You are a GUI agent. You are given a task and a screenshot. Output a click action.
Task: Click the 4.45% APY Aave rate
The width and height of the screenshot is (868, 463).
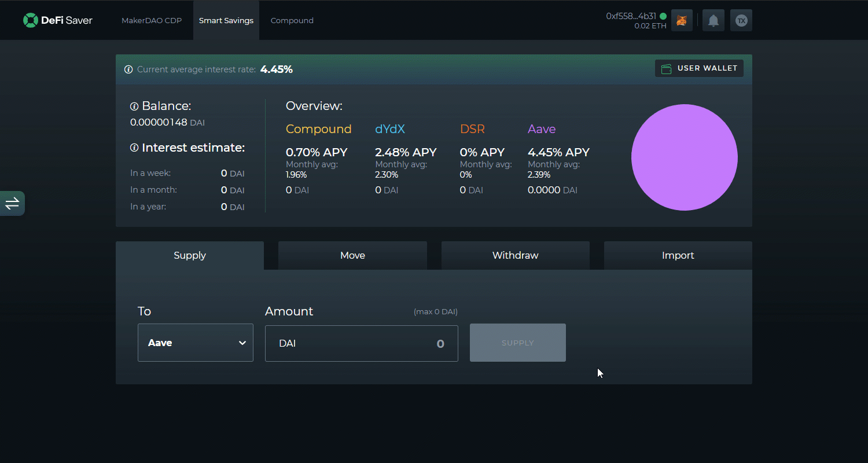point(558,152)
